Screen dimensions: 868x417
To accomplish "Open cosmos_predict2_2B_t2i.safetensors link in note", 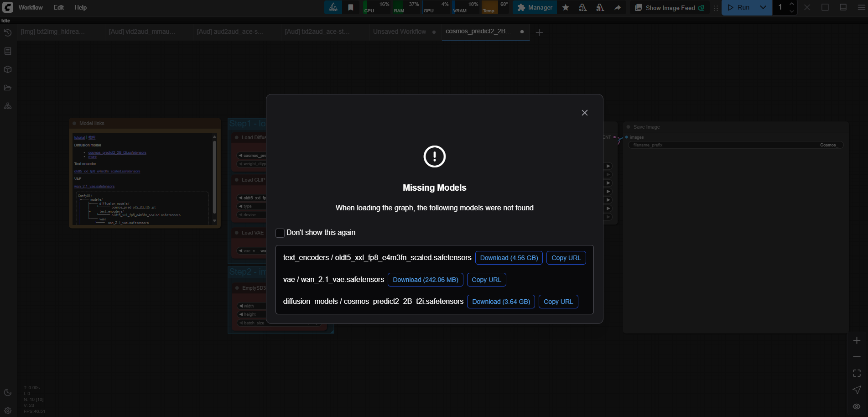I will click(117, 152).
